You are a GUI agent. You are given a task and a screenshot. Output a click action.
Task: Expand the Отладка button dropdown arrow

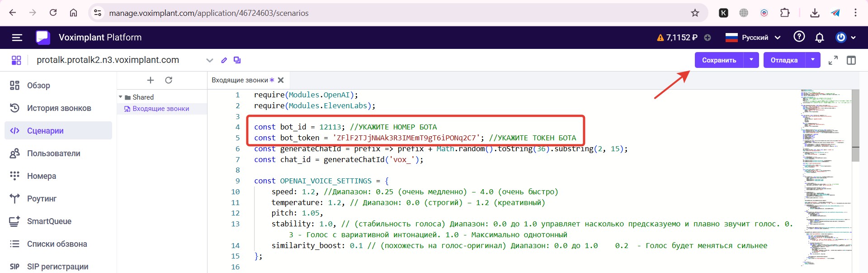[813, 60]
